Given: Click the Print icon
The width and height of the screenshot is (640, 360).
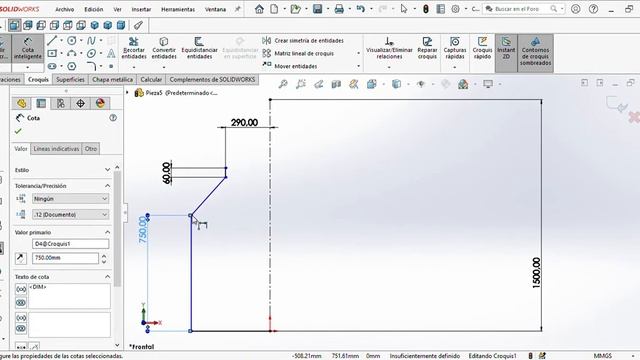Looking at the screenshot, I should tap(339, 9).
